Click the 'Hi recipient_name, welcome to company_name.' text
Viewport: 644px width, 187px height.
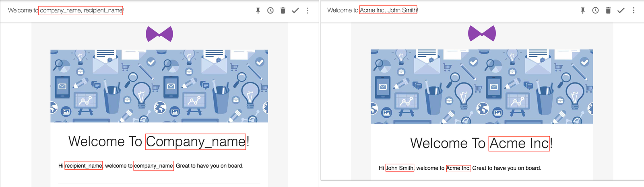coord(116,166)
